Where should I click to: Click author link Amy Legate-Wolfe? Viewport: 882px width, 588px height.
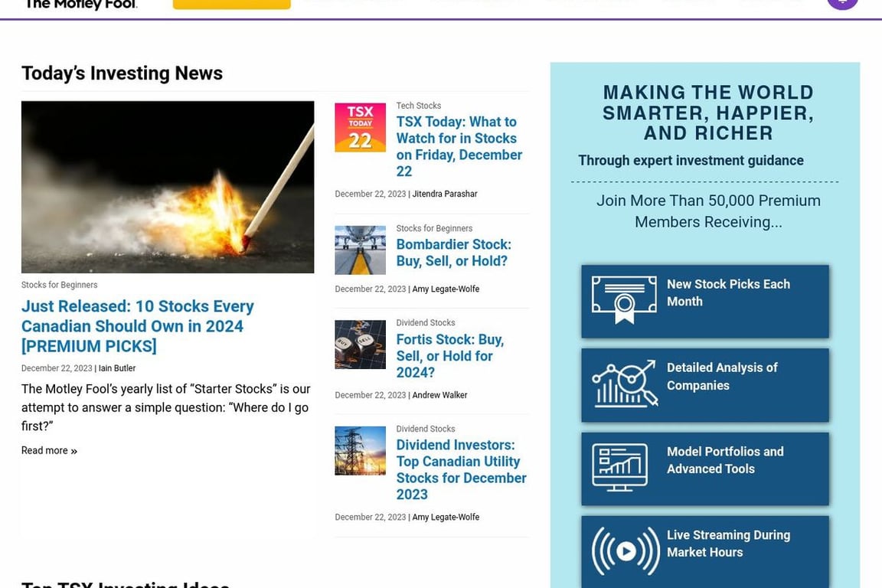[446, 289]
